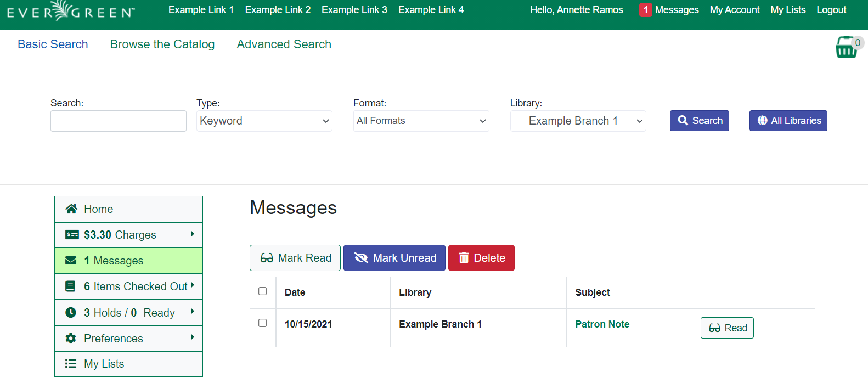Image resolution: width=868 pixels, height=383 pixels.
Task: Go to My Account in the top bar
Action: point(735,10)
